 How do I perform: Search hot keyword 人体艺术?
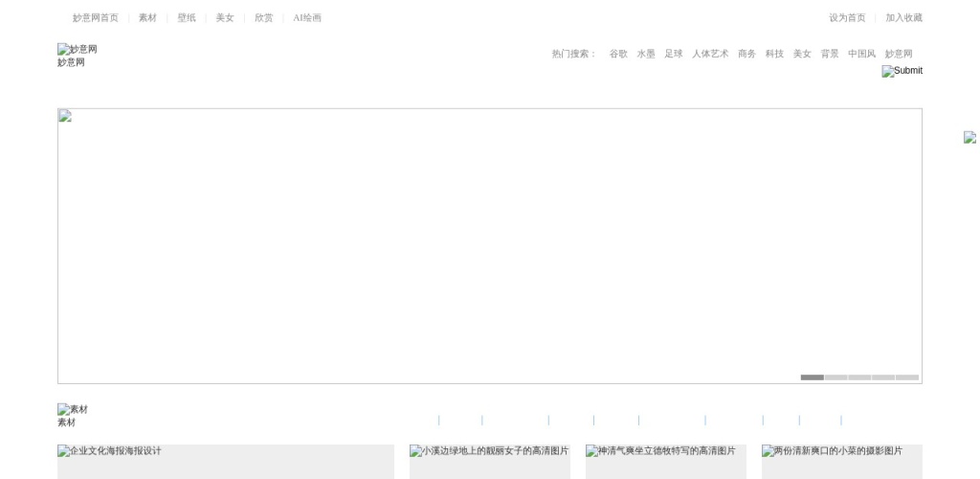[710, 55]
